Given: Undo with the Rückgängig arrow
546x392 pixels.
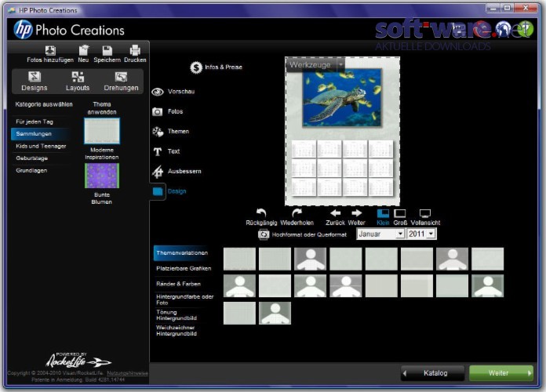Looking at the screenshot, I should click(x=261, y=212).
